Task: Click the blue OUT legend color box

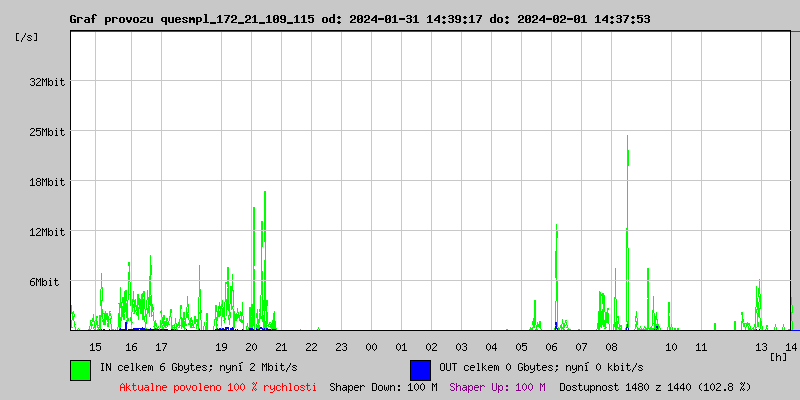Action: (420, 369)
